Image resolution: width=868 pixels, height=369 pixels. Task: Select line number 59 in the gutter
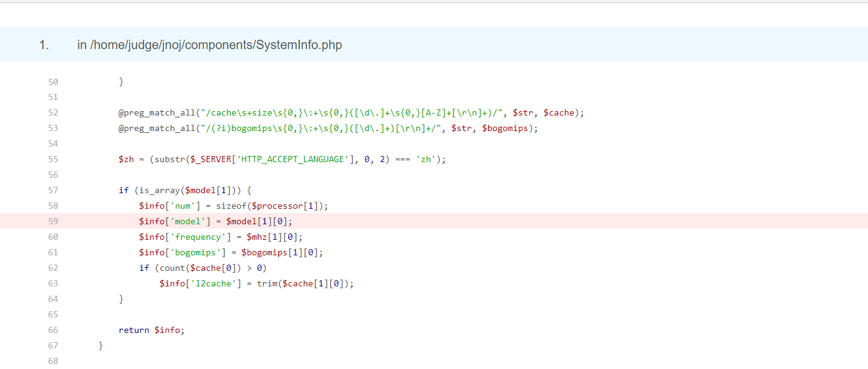point(53,221)
